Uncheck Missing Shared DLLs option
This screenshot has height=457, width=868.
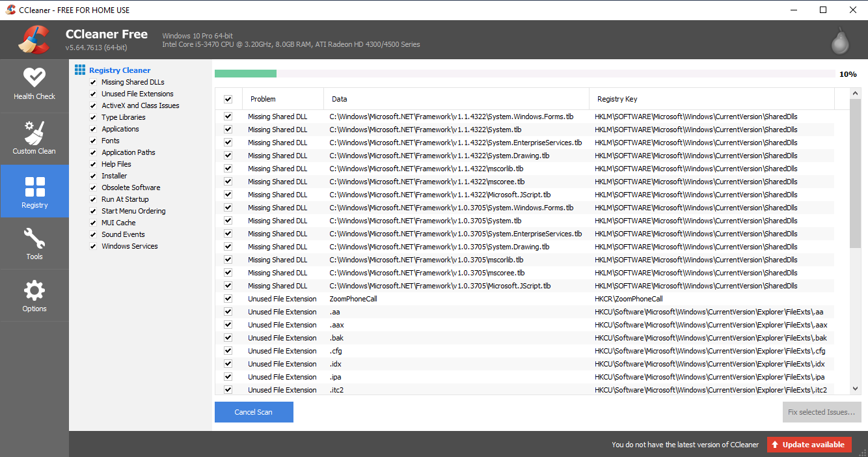[x=93, y=83]
